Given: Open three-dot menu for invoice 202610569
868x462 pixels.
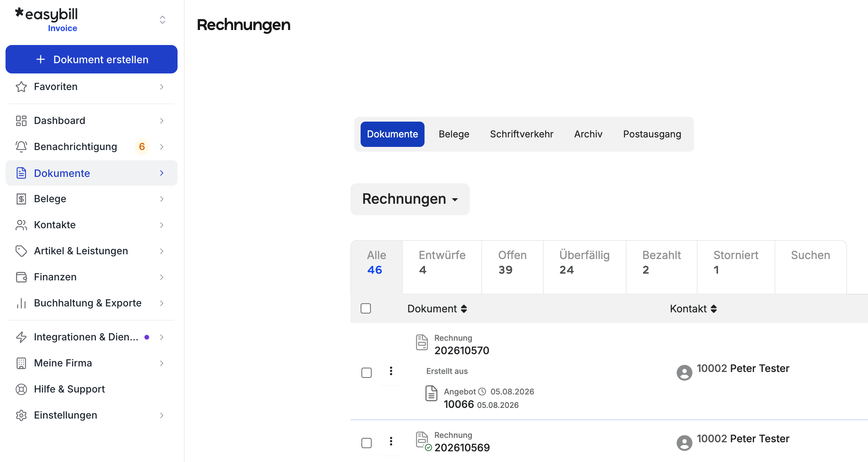Looking at the screenshot, I should coord(391,441).
